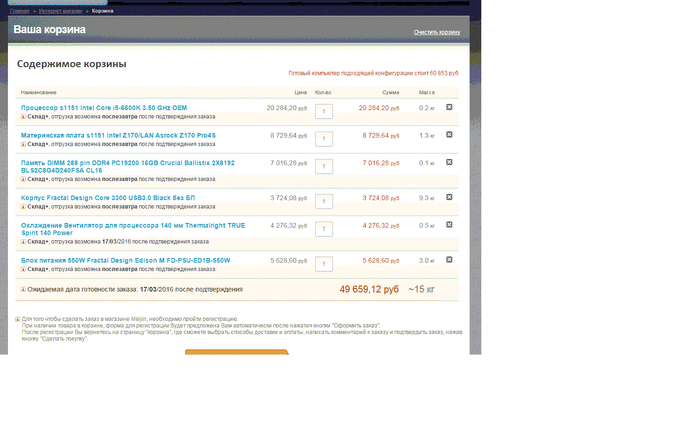Click the stock info icon under the motherboard row
Image resolution: width=700 pixels, height=446 pixels.
23,145
